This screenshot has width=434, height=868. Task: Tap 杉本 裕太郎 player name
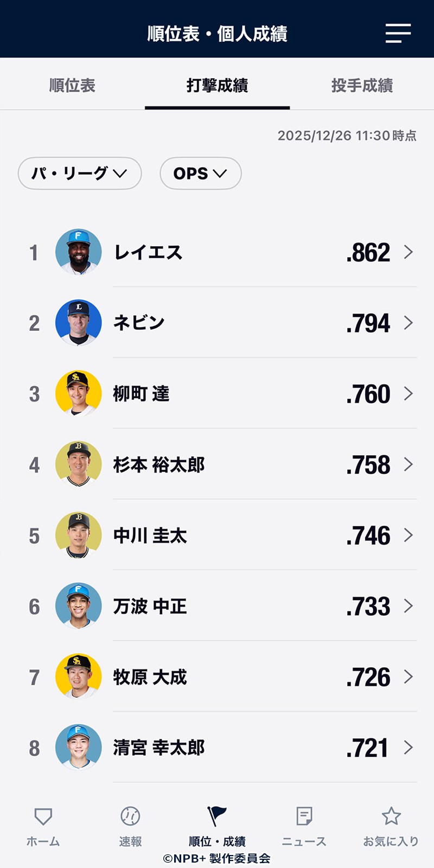tap(159, 465)
